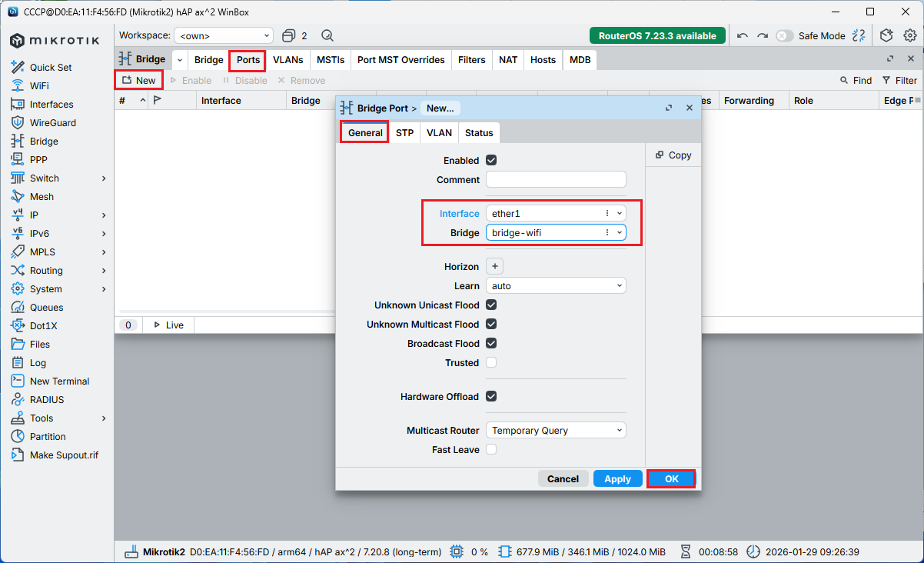
Task: Open RADIUS settings
Action: (47, 399)
